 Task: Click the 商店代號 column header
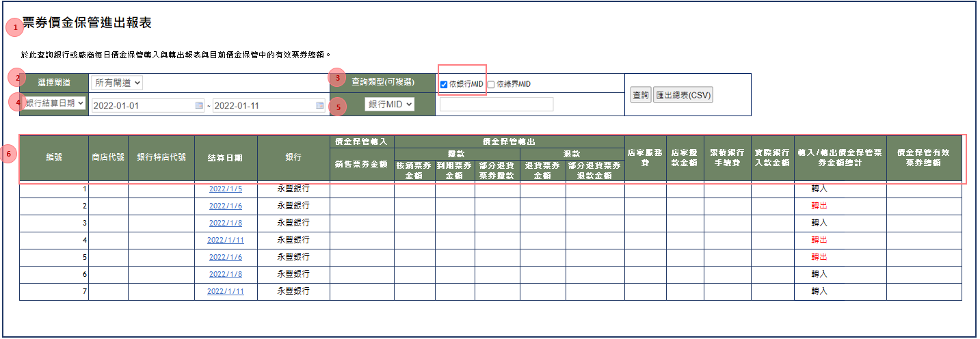[108, 157]
